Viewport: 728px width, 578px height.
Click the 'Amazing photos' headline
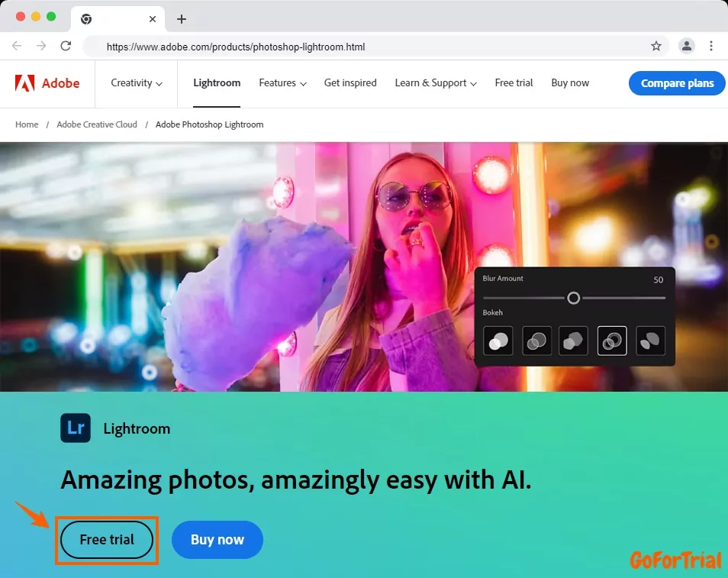tap(296, 480)
